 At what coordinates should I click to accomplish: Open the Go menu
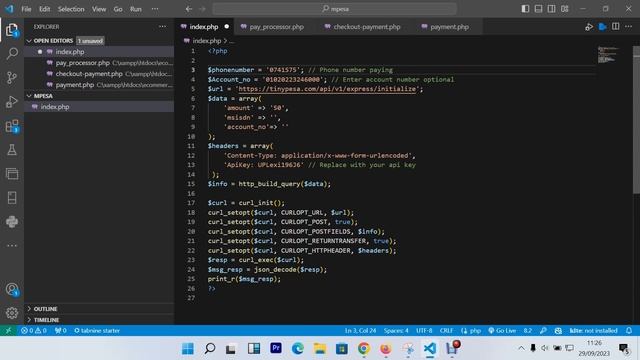pos(118,9)
